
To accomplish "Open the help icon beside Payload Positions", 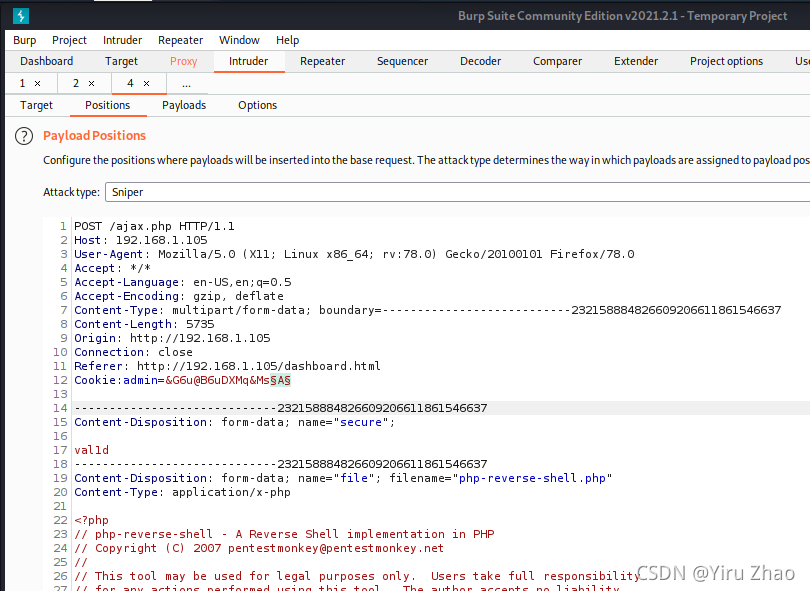I will coord(24,136).
